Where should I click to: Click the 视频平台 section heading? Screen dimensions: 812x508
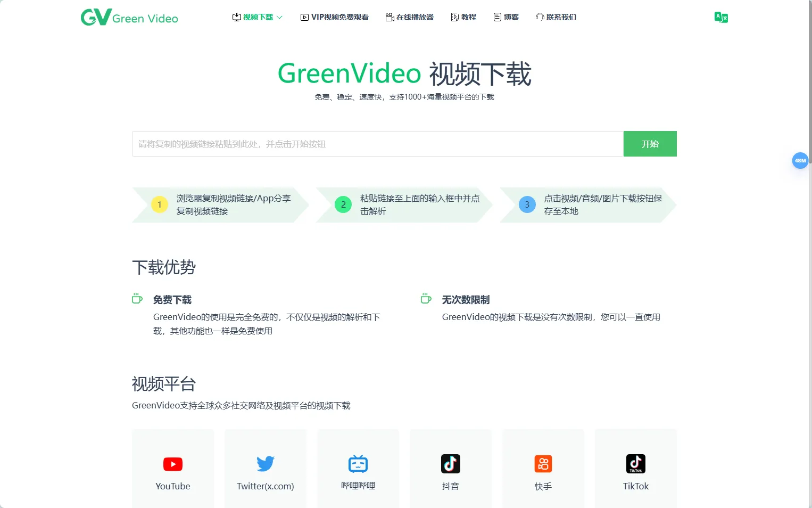coord(164,384)
